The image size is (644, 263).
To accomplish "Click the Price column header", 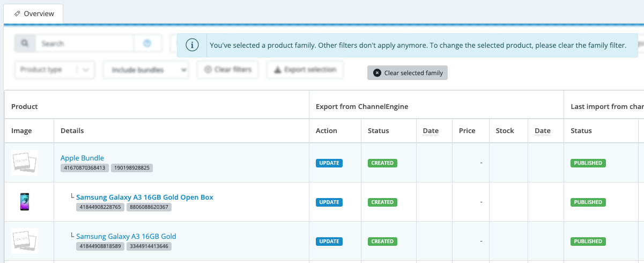I will click(x=467, y=130).
